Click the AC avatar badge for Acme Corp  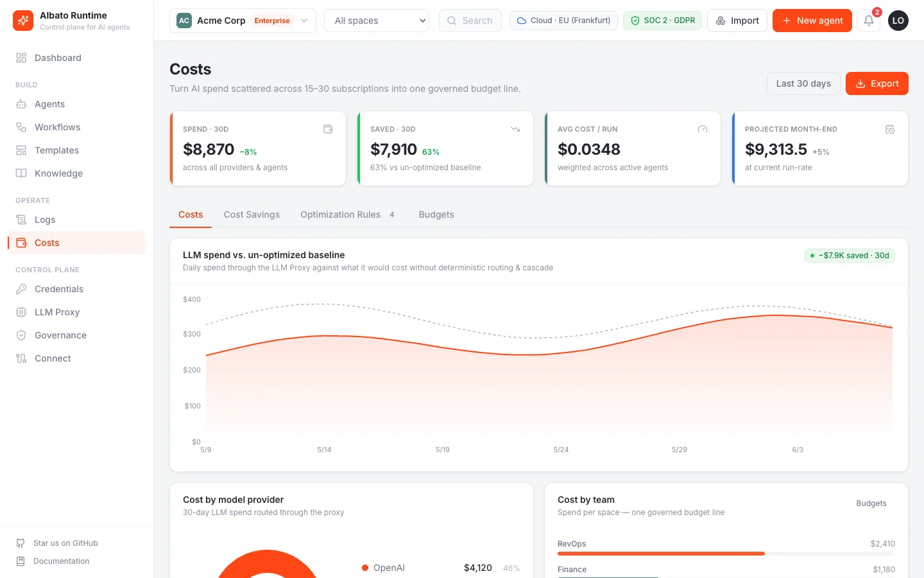(x=184, y=21)
